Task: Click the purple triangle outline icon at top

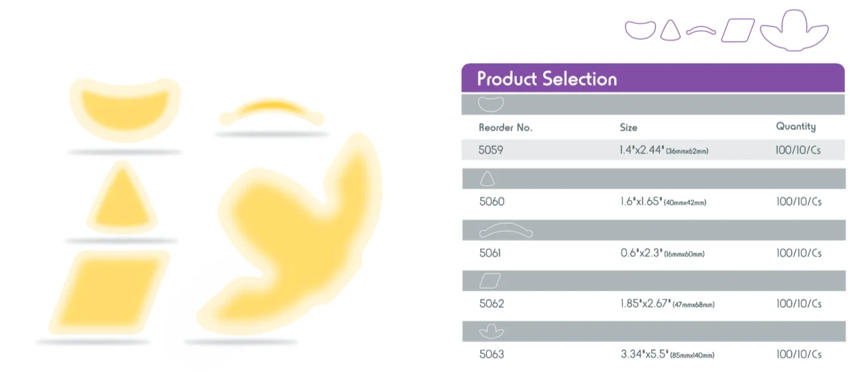Action: pyautogui.click(x=671, y=30)
